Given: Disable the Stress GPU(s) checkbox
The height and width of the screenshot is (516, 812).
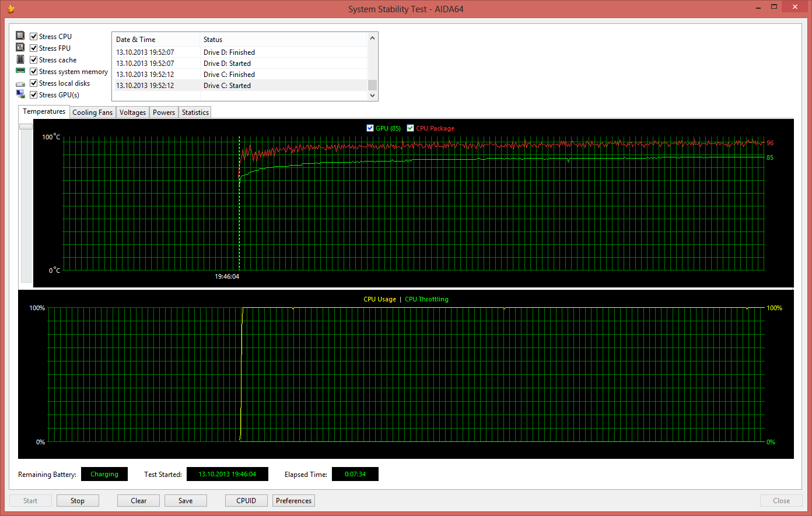Looking at the screenshot, I should click(x=34, y=94).
